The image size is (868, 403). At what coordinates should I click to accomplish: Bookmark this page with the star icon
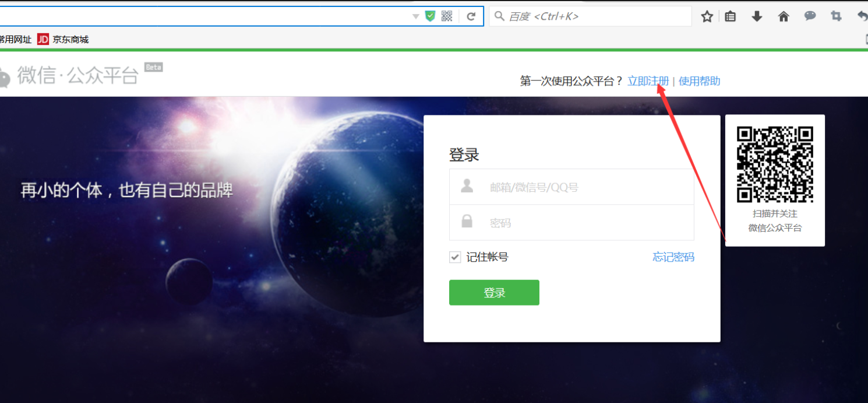click(707, 16)
